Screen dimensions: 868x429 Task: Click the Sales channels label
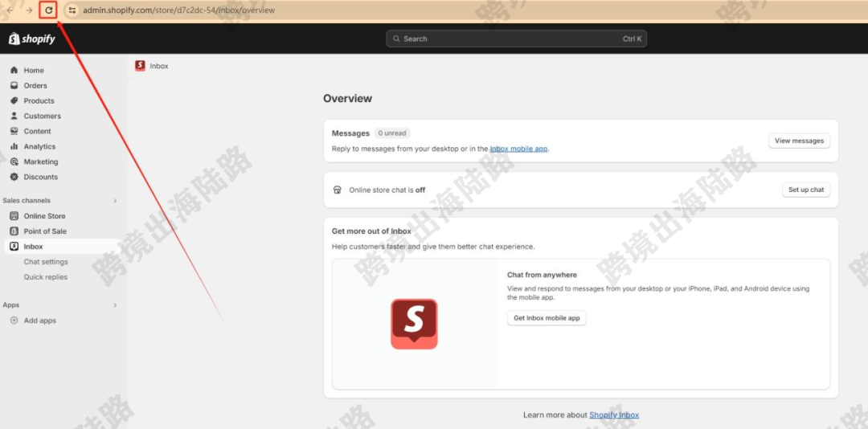pyautogui.click(x=27, y=200)
